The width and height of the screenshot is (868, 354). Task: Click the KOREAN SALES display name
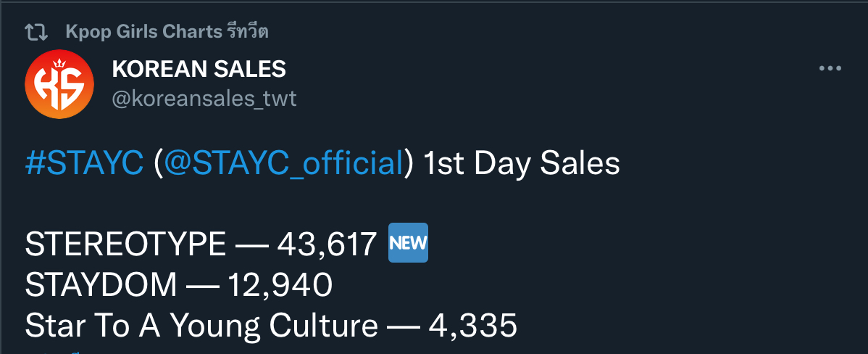pyautogui.click(x=199, y=69)
